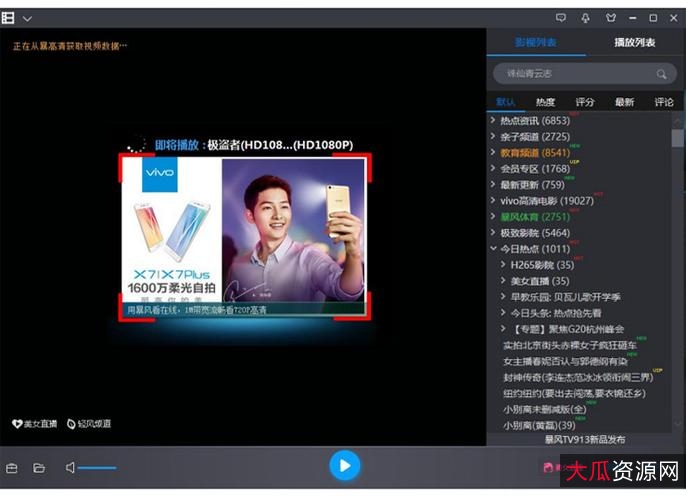
Task: Open the main menu icon at top-left
Action: point(8,18)
